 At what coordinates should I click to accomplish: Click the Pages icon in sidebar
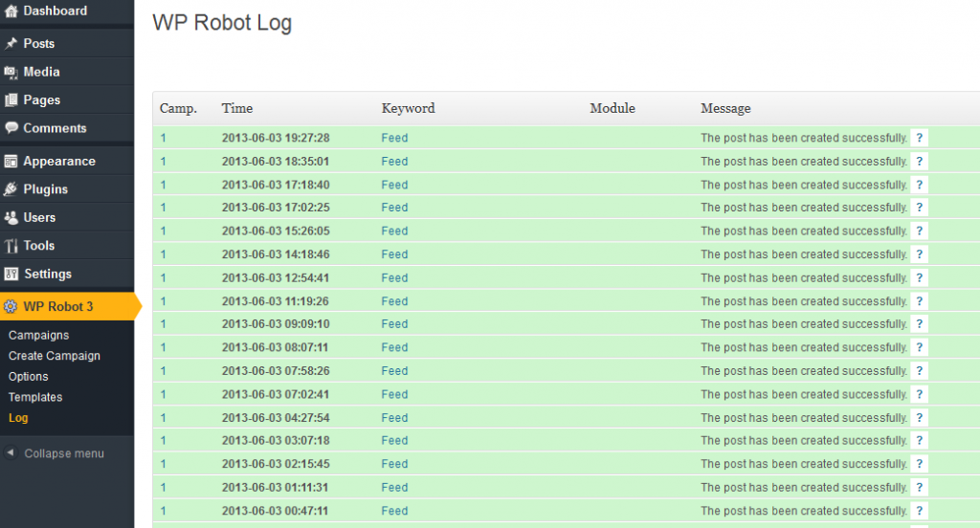11,100
